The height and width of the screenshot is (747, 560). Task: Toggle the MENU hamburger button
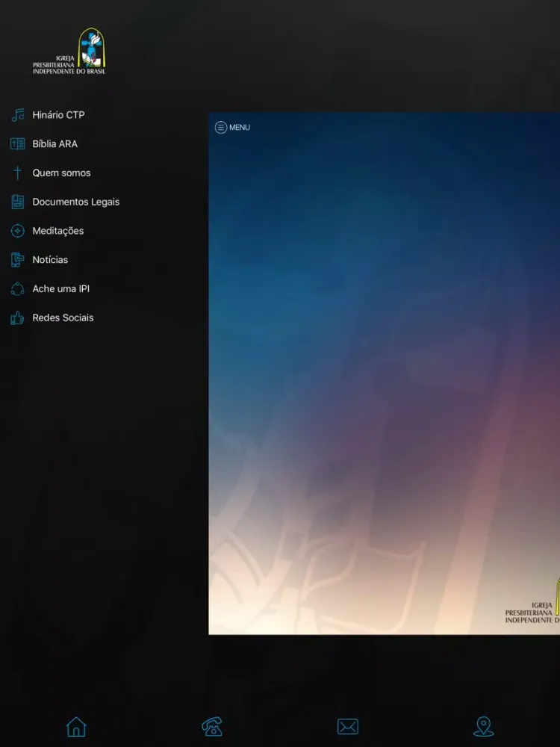(x=232, y=127)
